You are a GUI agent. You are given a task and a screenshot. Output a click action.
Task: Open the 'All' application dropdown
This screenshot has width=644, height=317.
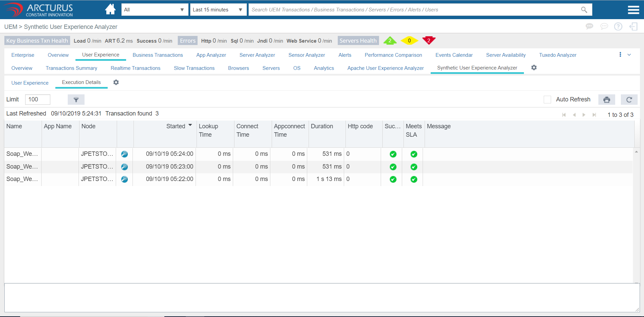click(x=154, y=10)
